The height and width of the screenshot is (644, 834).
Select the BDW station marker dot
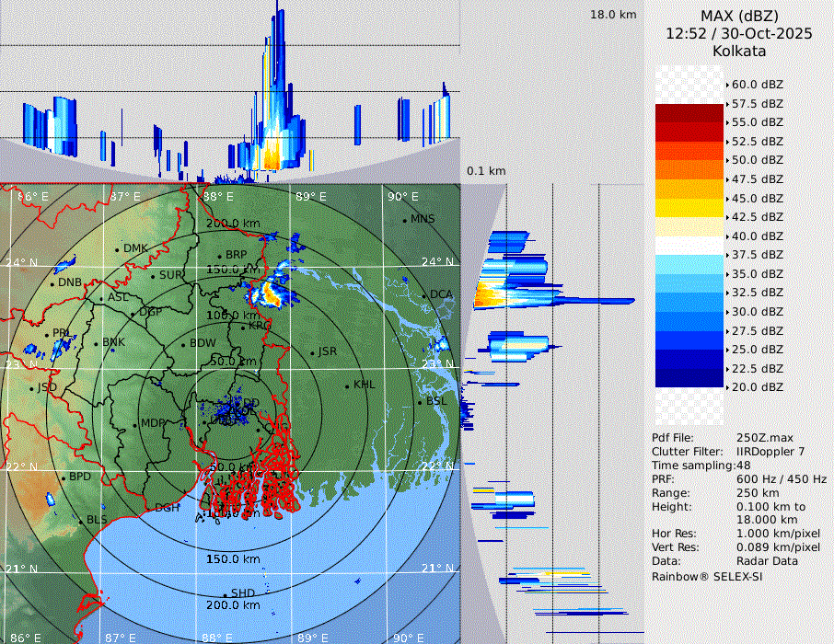183,345
